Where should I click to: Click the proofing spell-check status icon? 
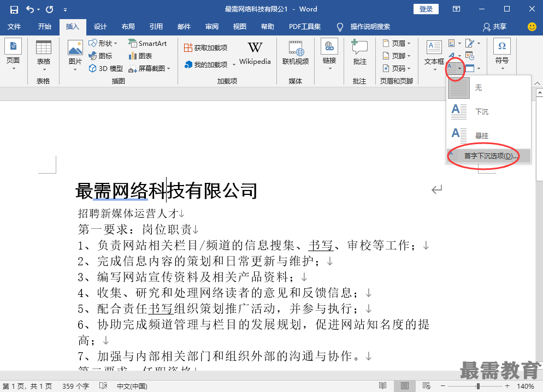(x=103, y=386)
